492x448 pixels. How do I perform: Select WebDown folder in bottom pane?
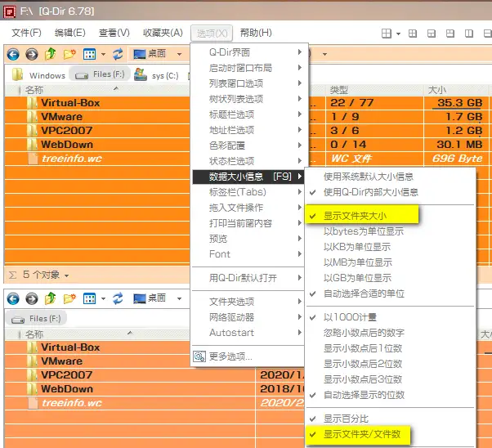(66, 388)
